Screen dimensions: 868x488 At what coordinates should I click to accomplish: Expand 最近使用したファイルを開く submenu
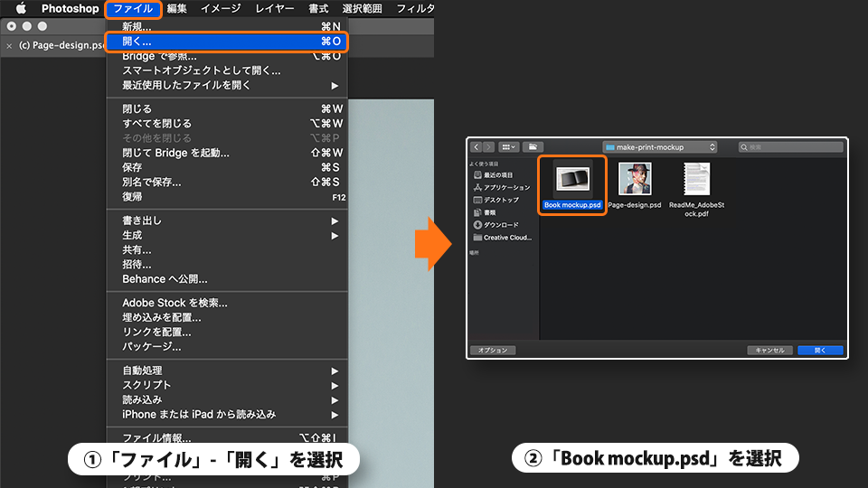click(227, 85)
